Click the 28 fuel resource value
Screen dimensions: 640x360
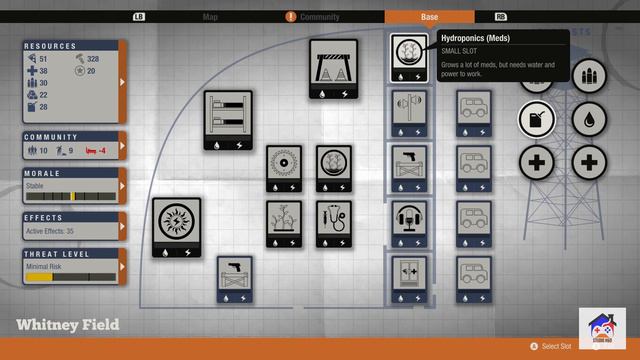pyautogui.click(x=43, y=107)
